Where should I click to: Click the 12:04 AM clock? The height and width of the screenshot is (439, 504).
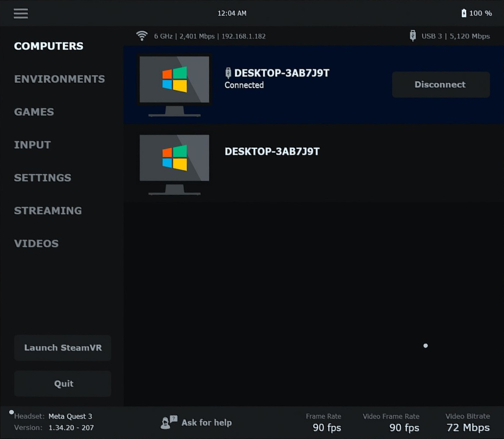coord(232,13)
